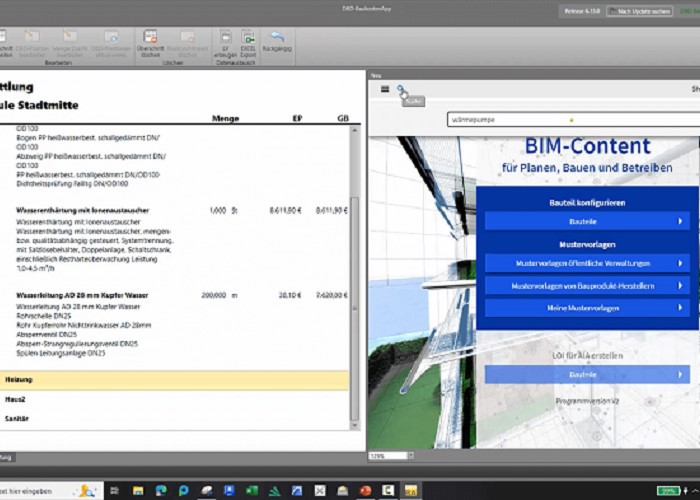
Task: Click the GB column header
Action: pyautogui.click(x=343, y=118)
